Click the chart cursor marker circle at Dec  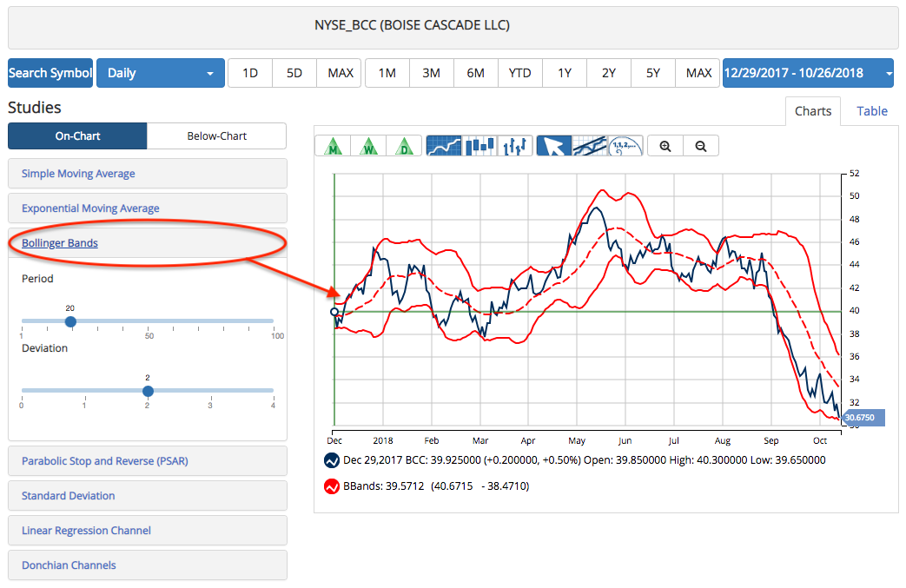[x=334, y=312]
